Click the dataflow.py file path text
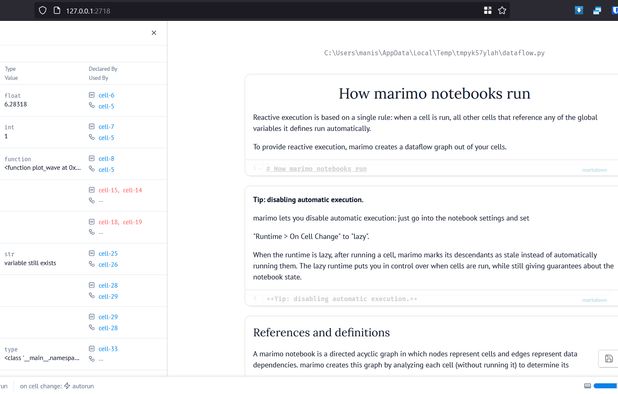 434,53
